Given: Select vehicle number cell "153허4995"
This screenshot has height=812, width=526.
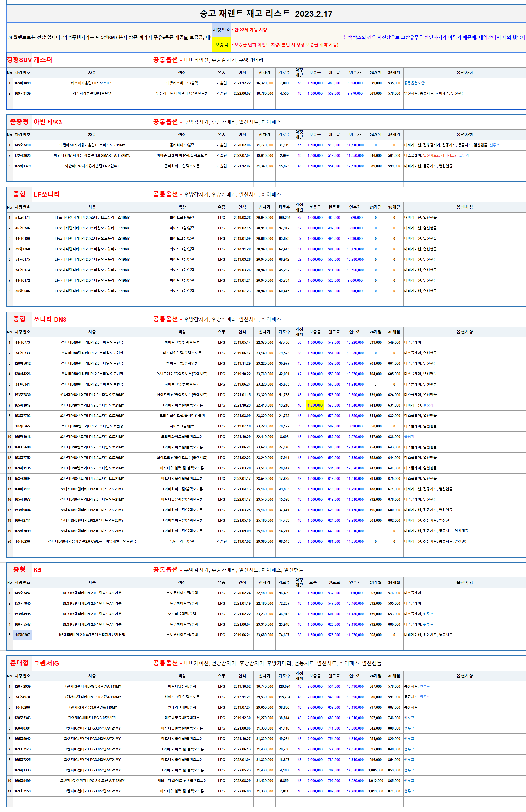Looking at the screenshot, I should point(22,614).
